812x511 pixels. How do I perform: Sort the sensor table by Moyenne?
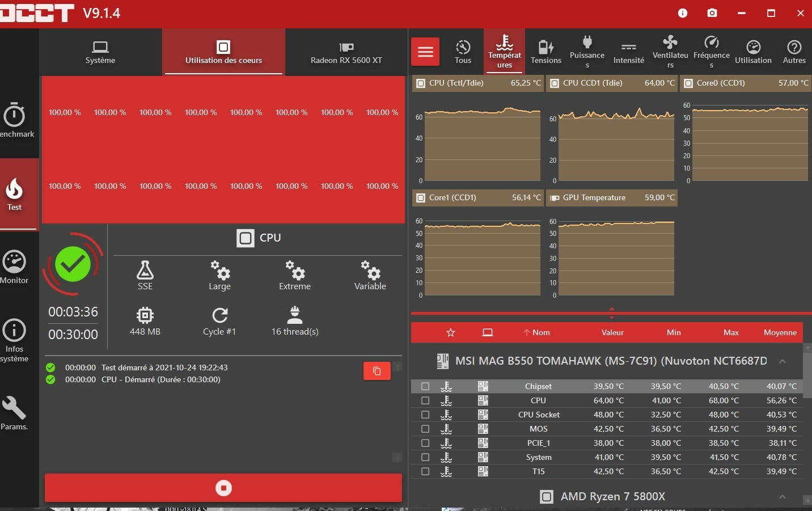[x=780, y=332]
